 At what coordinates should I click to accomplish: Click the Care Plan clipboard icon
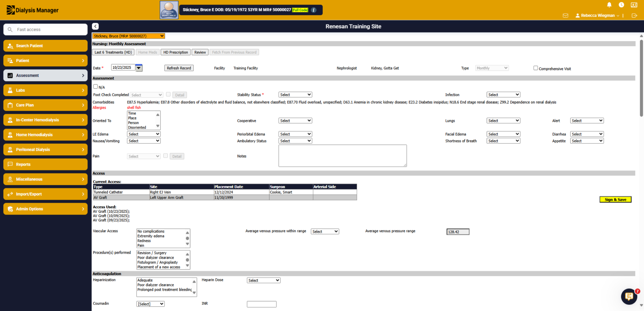[x=10, y=105]
